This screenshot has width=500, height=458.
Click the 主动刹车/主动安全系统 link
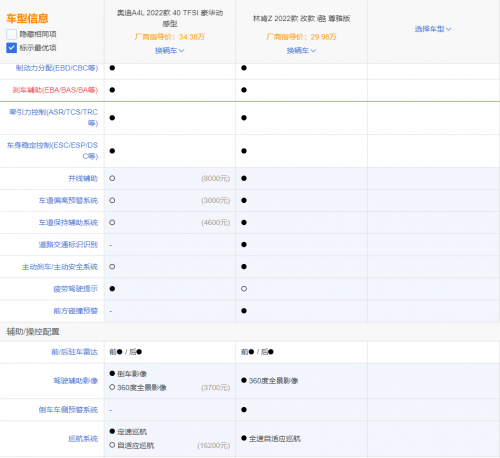pyautogui.click(x=60, y=267)
